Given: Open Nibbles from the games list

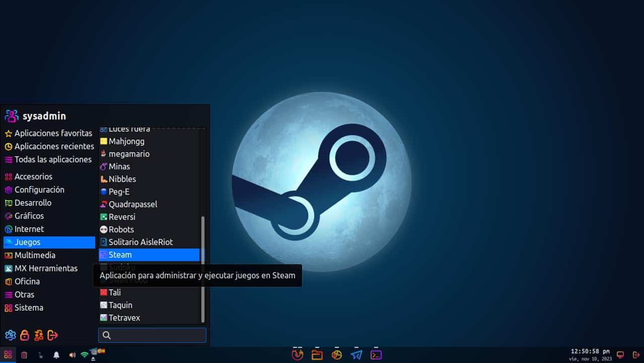Looking at the screenshot, I should pos(149,179).
